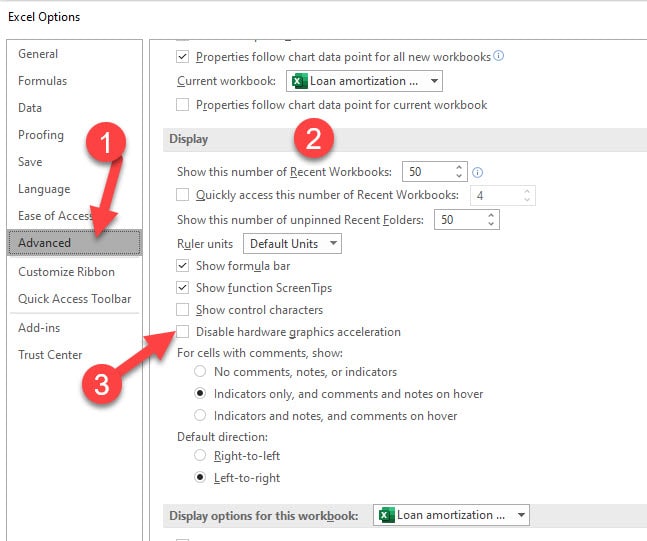
Task: Uncheck Properties follow chart data point for all new workbooks
Action: click(x=182, y=57)
